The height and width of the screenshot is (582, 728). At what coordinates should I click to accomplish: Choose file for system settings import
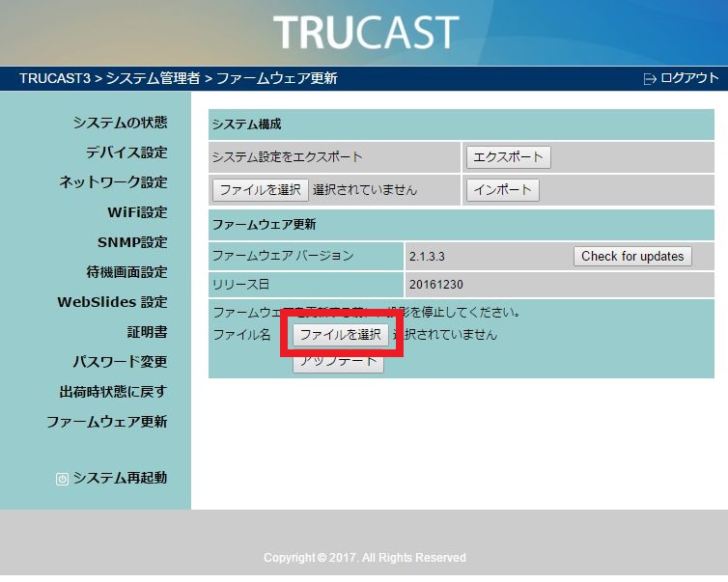(261, 190)
